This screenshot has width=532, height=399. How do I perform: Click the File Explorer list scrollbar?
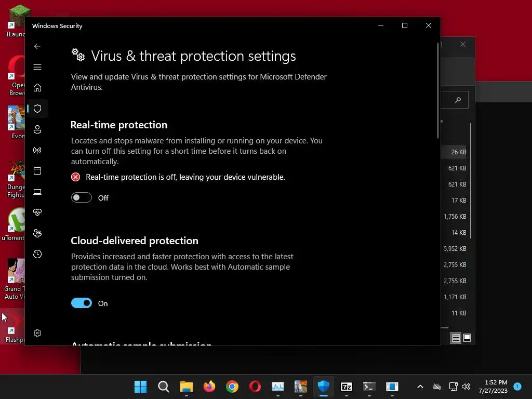coord(471,181)
